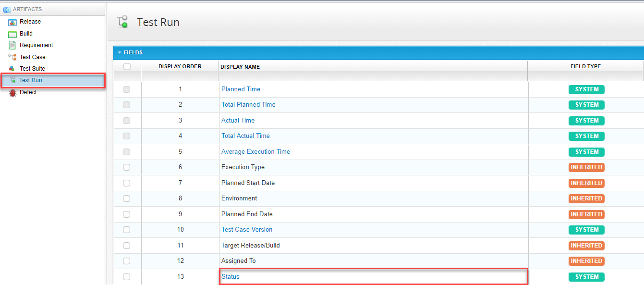Click the Build artifact icon
Image resolution: width=644 pixels, height=285 pixels.
(x=12, y=34)
